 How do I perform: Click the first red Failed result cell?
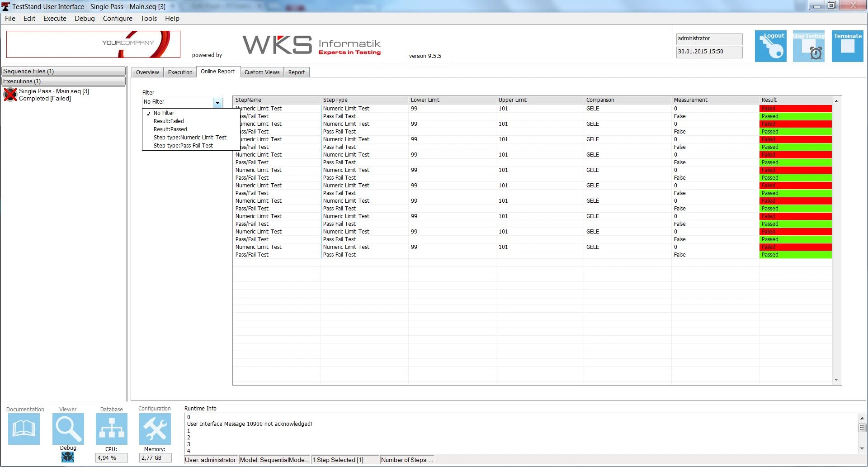(796, 109)
